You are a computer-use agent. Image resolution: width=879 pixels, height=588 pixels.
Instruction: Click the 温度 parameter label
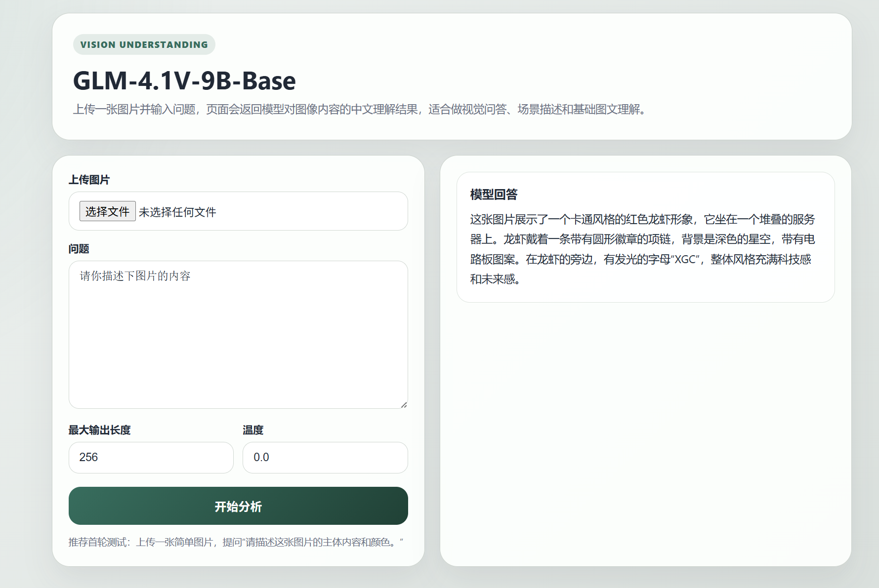tap(252, 430)
